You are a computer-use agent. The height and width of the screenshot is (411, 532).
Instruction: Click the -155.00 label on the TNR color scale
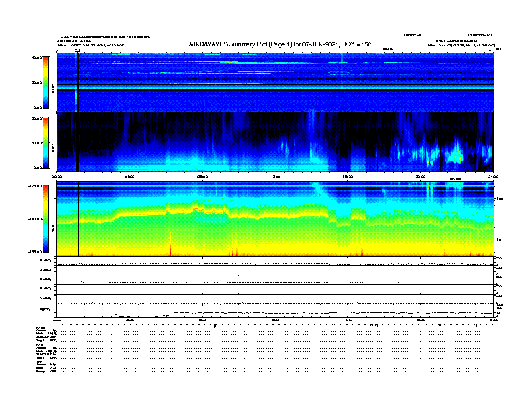pos(35,252)
